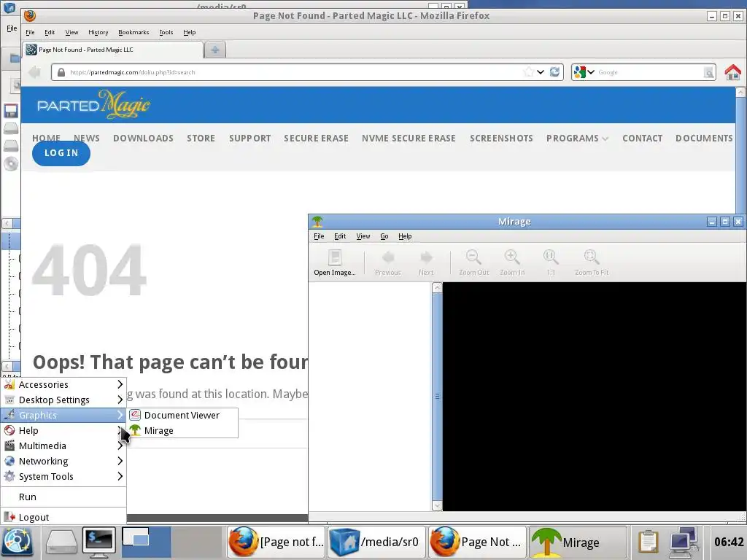Screen dimensions: 747x560
Task: Zoom In in Mirage toolbar
Action: click(x=512, y=262)
